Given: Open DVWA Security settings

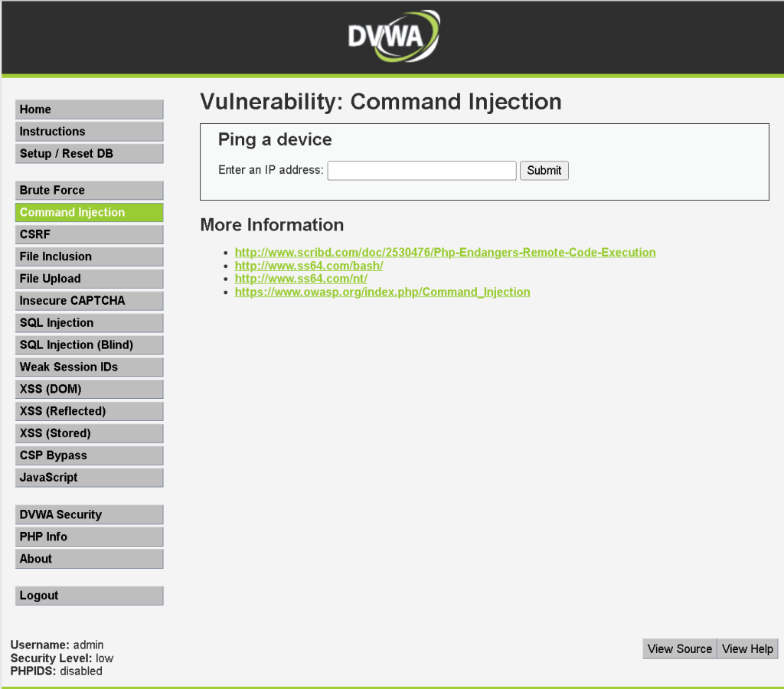Looking at the screenshot, I should pyautogui.click(x=89, y=514).
